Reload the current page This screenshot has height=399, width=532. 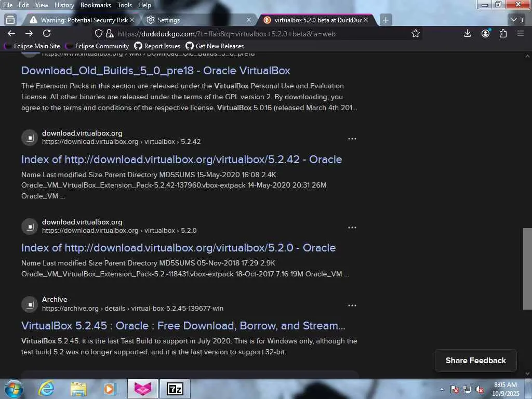tap(47, 33)
